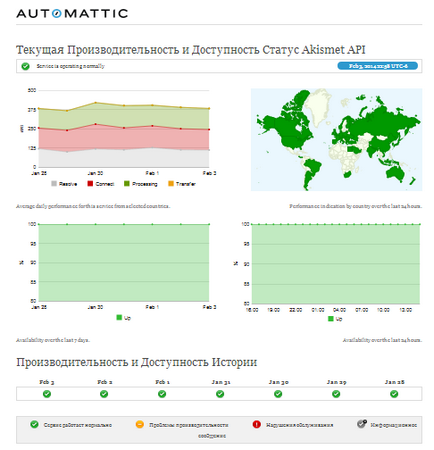
Task: Click the 'Availability over the last 24 hours' caption
Action: [x=382, y=340]
